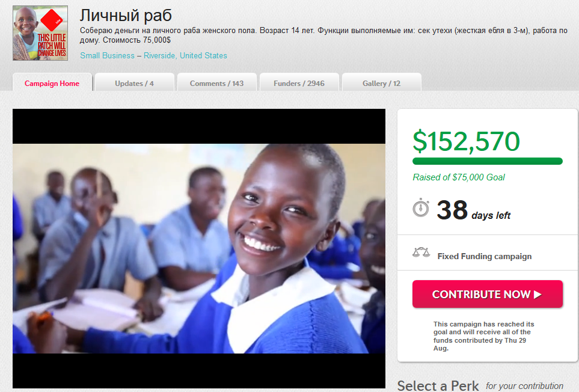Click the balance scales Fixed Funding icon
Image resolution: width=579 pixels, height=392 pixels.
[x=421, y=253]
